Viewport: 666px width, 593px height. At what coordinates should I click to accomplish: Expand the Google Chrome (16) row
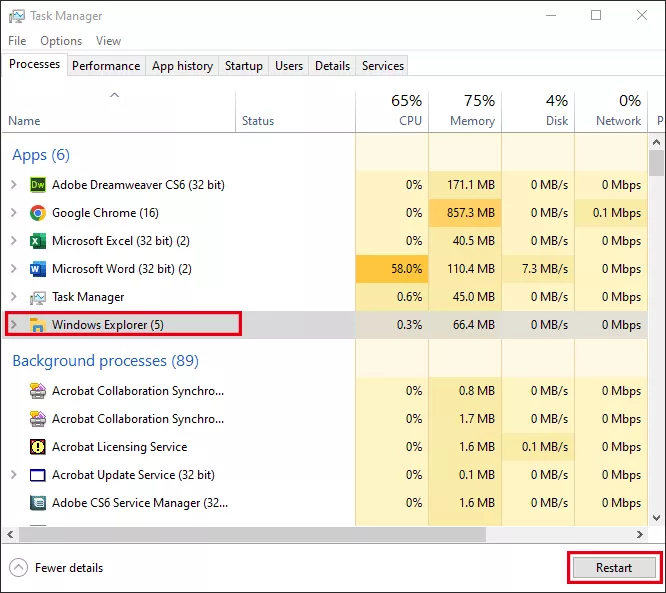point(14,213)
